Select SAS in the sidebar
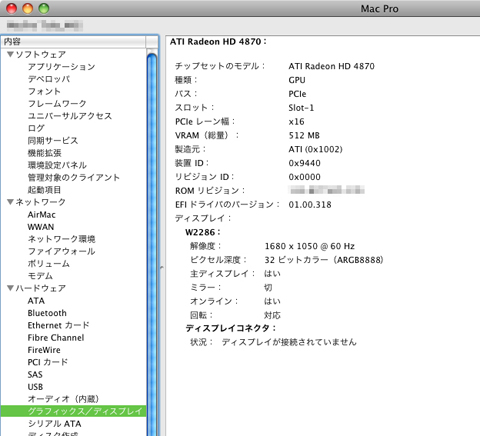This screenshot has width=480, height=436. [x=35, y=374]
